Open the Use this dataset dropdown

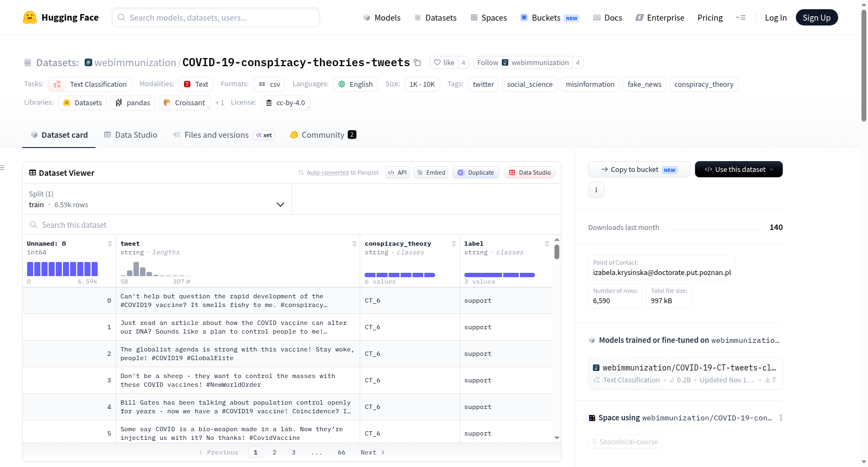click(x=739, y=169)
